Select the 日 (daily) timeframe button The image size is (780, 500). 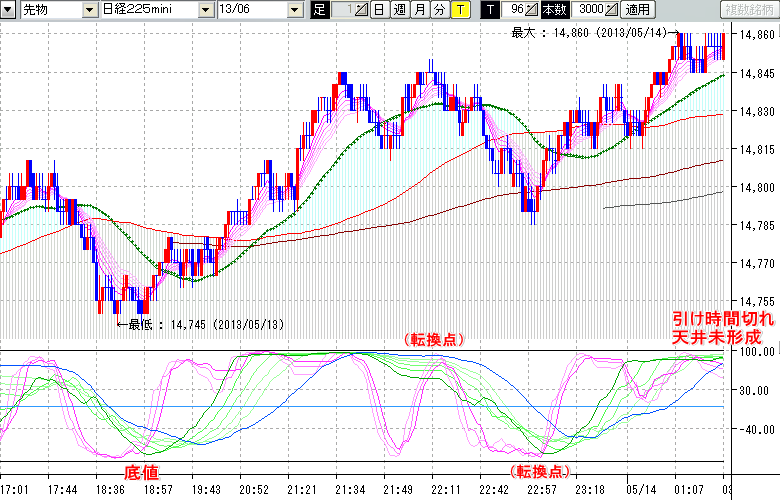pyautogui.click(x=379, y=10)
